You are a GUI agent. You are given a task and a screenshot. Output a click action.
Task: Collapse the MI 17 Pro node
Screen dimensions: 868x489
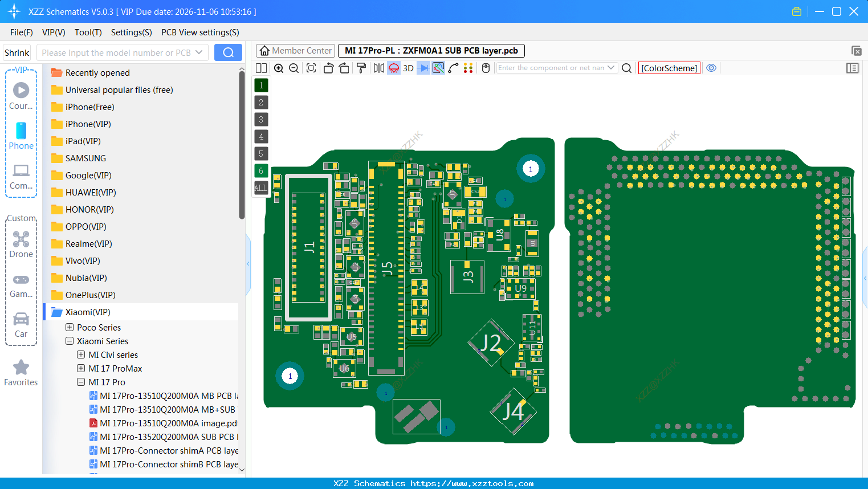81,382
